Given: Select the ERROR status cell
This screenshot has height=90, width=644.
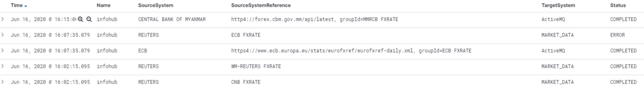Looking at the screenshot, I should click(x=617, y=35).
